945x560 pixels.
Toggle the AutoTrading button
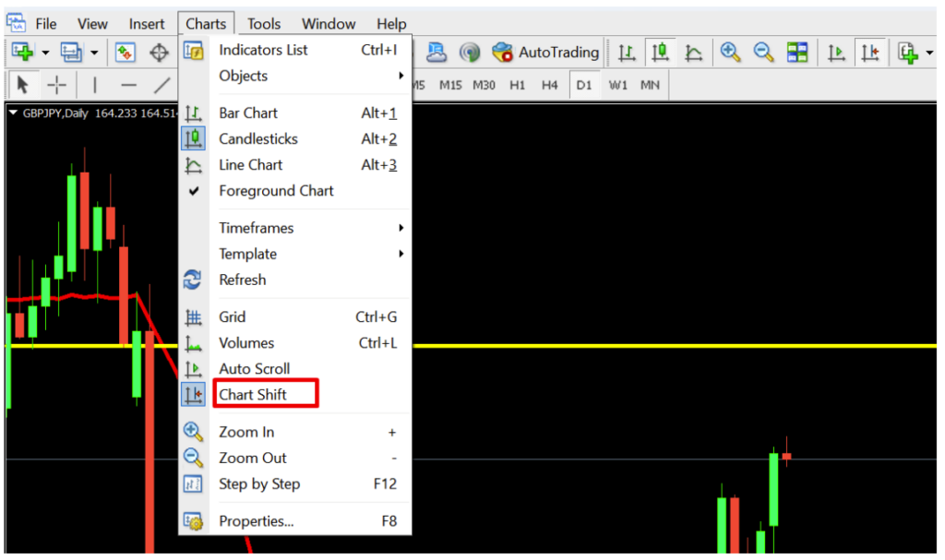(x=544, y=53)
